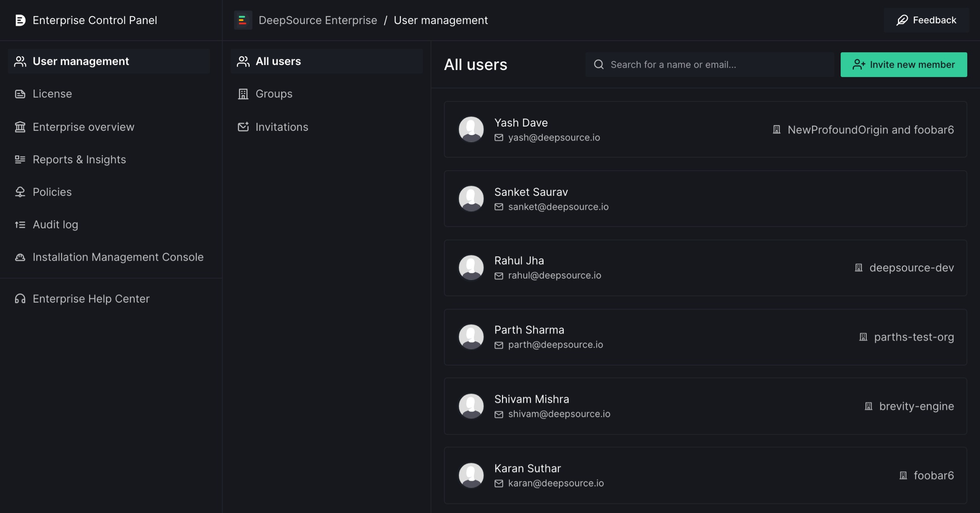Click the Reports & Insights icon
The height and width of the screenshot is (513, 980).
click(20, 159)
